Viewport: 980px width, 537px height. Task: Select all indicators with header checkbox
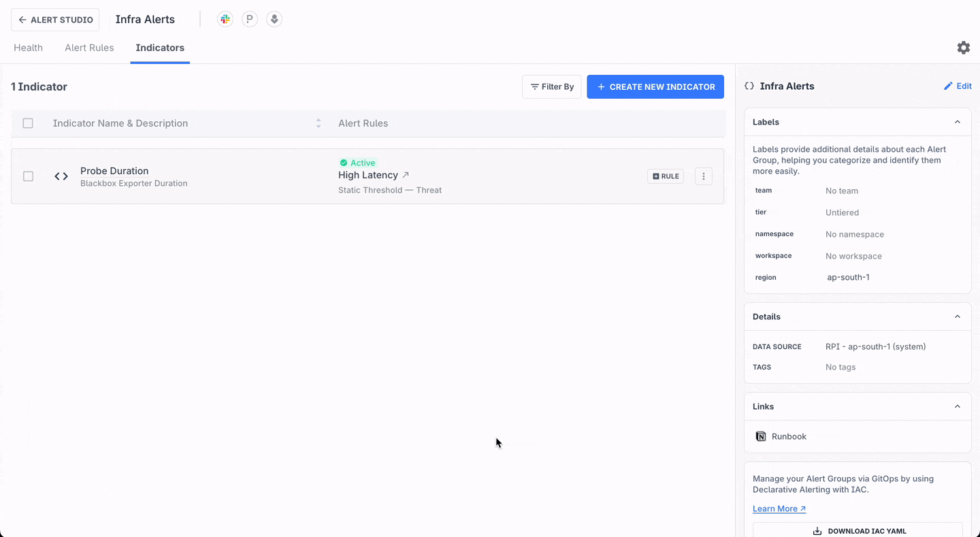tap(28, 123)
